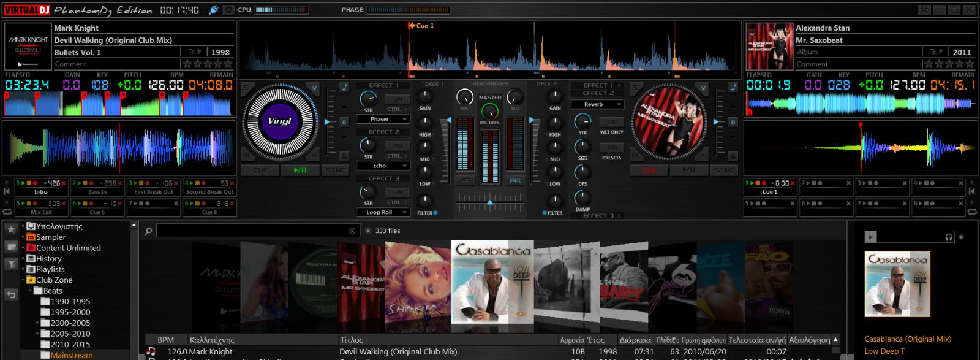The image size is (980, 360).
Task: Click the V button at the Vinyl jog wheel
Action: click(314, 88)
